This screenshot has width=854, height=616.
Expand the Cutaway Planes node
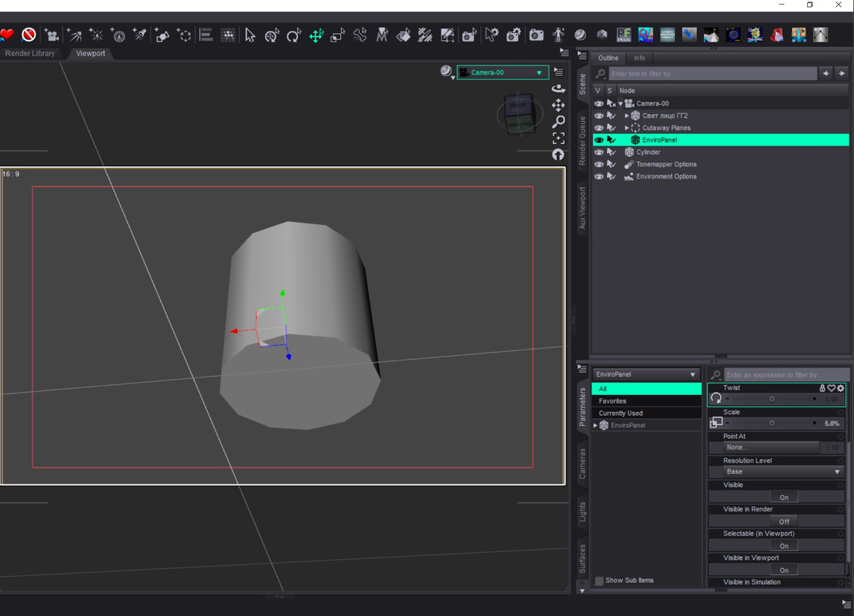626,128
